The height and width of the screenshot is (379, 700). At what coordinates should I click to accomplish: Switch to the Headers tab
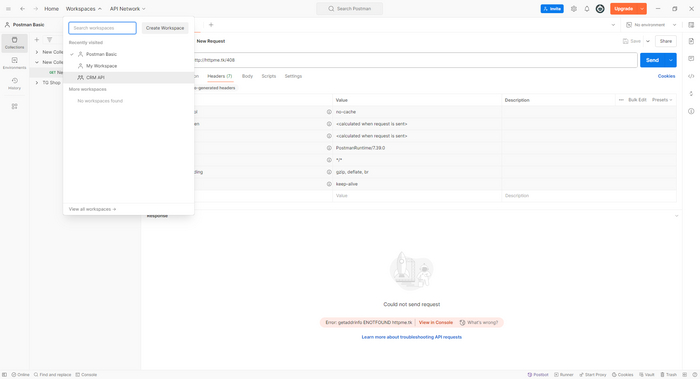[220, 76]
